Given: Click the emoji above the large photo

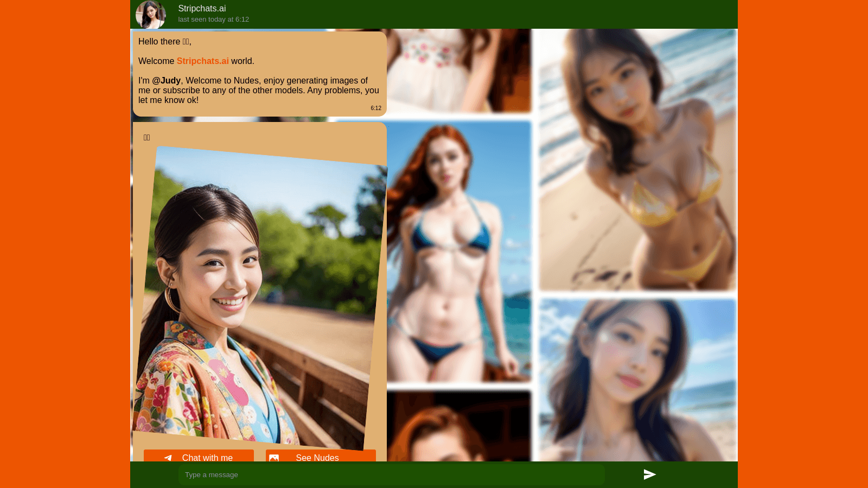Looking at the screenshot, I should [146, 138].
